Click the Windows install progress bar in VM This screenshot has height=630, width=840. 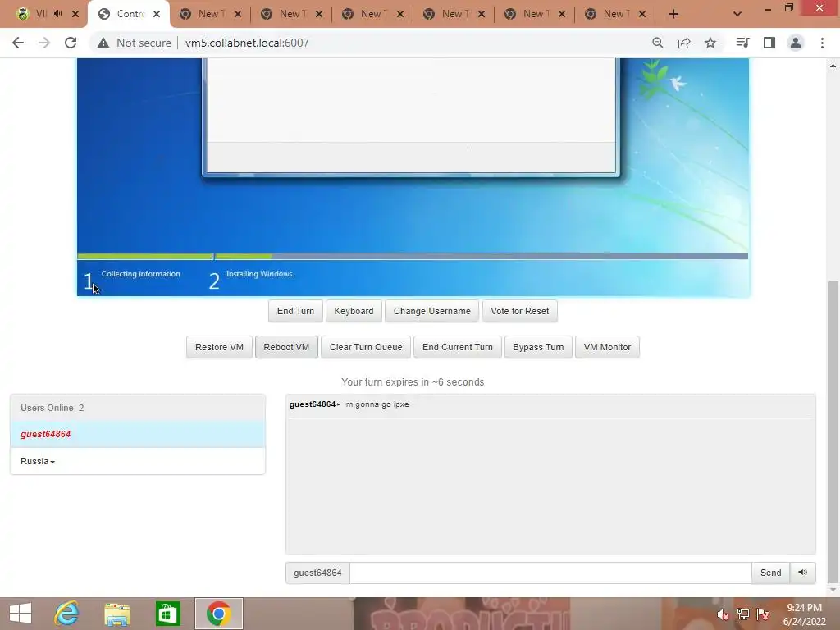tap(413, 257)
